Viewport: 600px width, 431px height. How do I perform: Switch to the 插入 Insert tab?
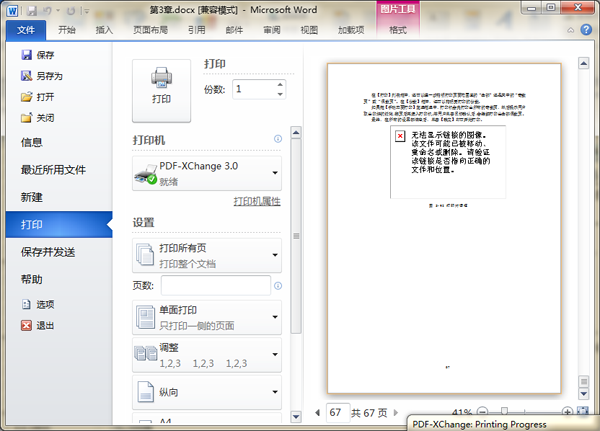[104, 30]
